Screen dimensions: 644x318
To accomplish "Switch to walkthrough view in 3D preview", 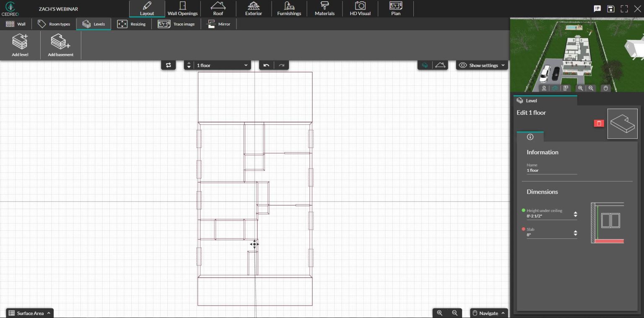I will pyautogui.click(x=544, y=88).
